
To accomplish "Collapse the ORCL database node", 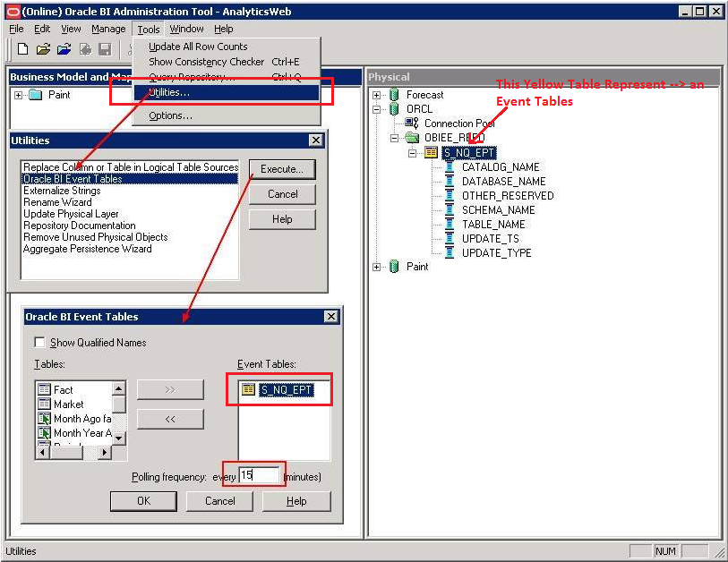I will [x=376, y=109].
